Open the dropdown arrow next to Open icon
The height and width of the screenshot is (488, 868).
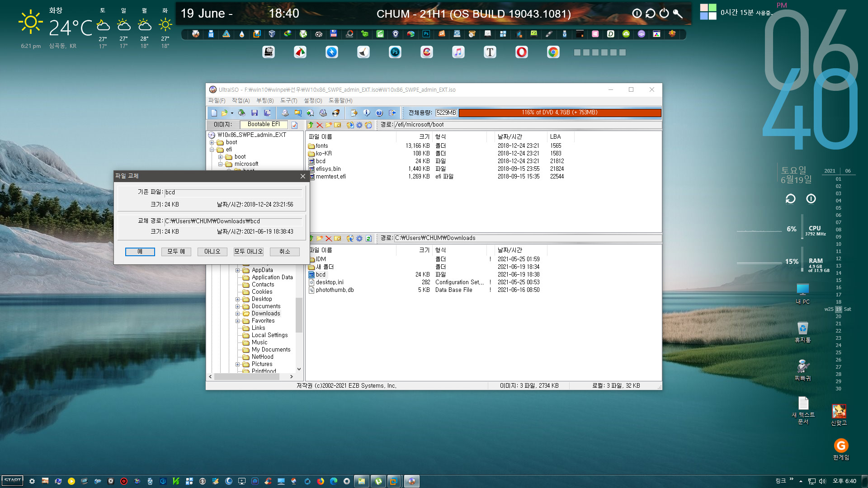(x=232, y=113)
